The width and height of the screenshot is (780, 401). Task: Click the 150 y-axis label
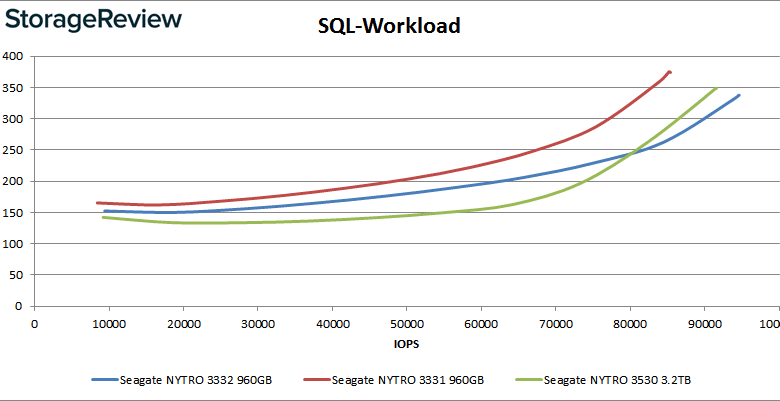point(12,212)
